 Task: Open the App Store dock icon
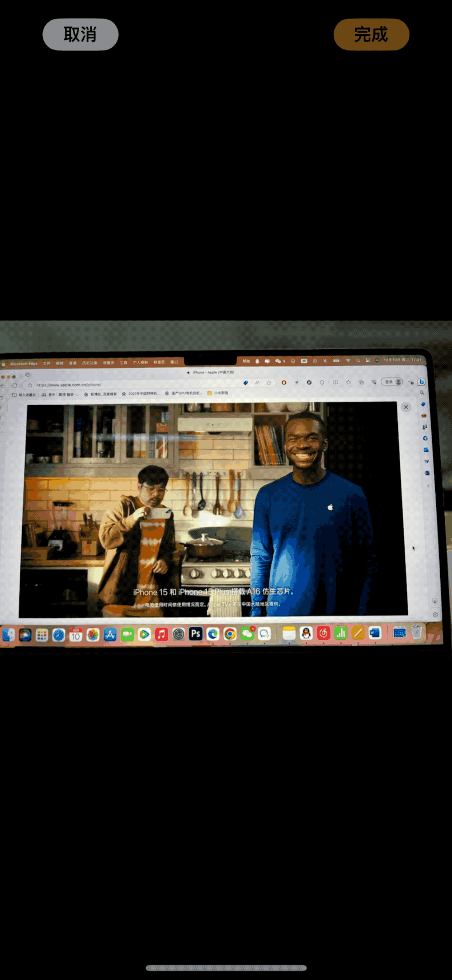(x=110, y=635)
